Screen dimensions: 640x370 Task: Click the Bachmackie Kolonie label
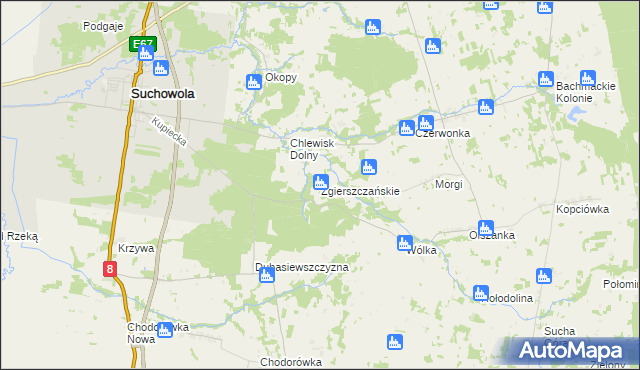586,92
